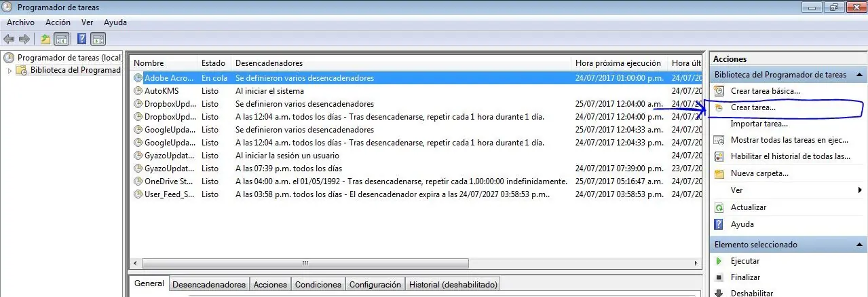Click the clock icon of Adobe Acro task
Image resolution: width=868 pixels, height=297 pixels.
[x=138, y=78]
